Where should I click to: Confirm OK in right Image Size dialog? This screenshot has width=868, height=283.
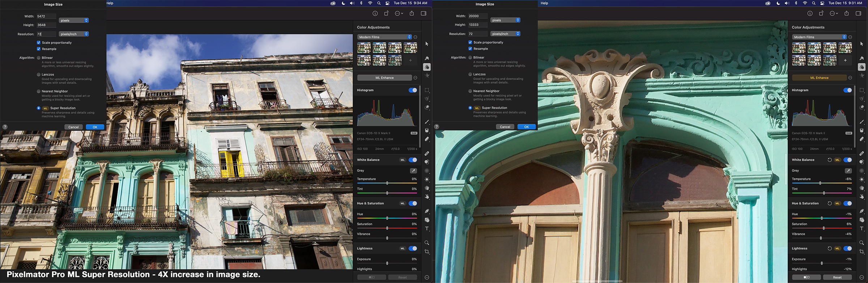point(527,127)
